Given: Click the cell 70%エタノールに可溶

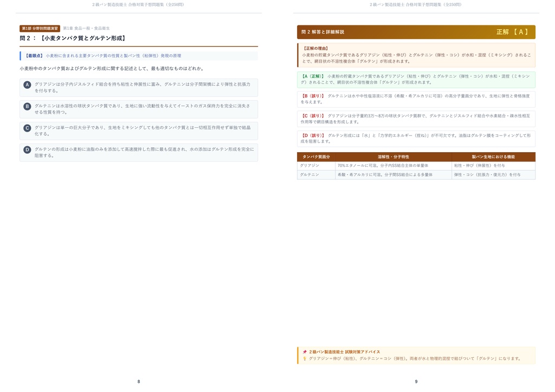Looking at the screenshot, I should coord(393,166).
